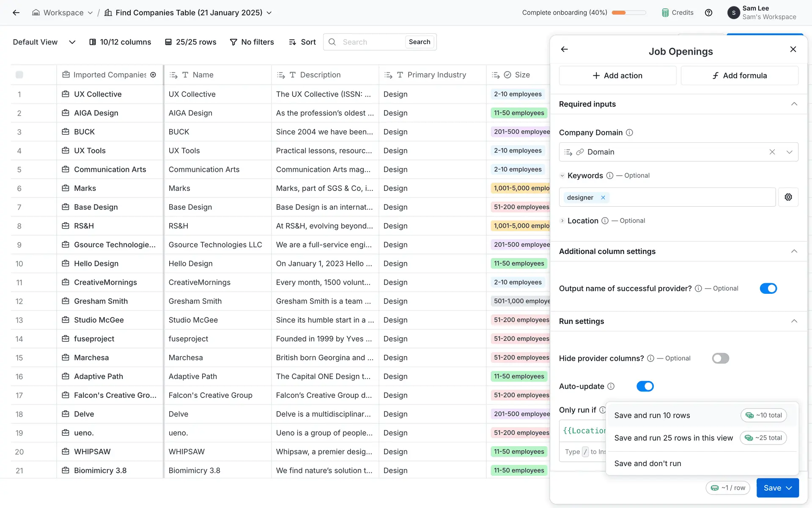812x508 pixels.
Task: Expand the Location optional field
Action: tap(562, 221)
